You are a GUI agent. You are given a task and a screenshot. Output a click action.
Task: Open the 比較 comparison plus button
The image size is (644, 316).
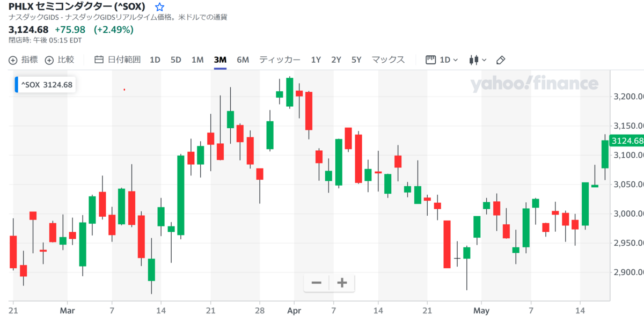[59, 60]
